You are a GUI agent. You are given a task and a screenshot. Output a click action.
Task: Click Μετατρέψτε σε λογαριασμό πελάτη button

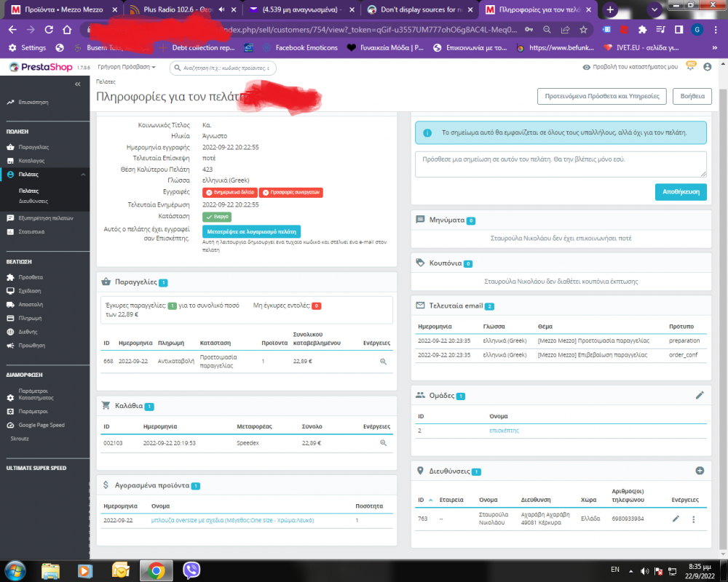(x=252, y=231)
